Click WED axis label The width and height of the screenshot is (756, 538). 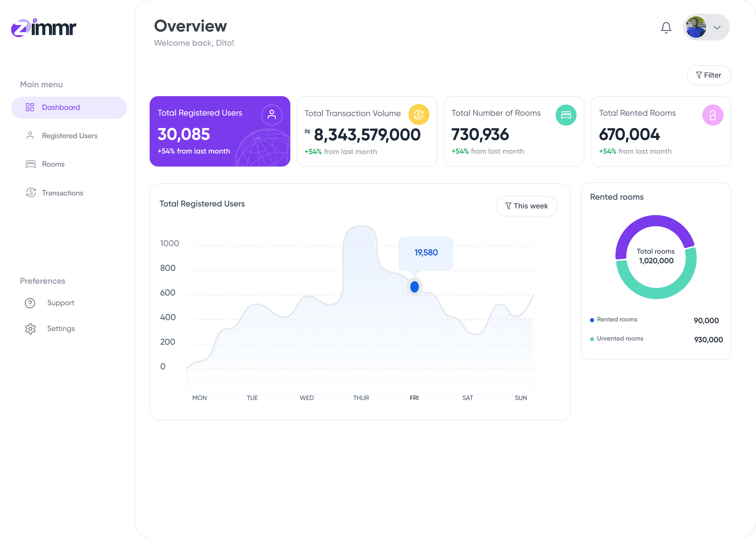click(x=307, y=398)
